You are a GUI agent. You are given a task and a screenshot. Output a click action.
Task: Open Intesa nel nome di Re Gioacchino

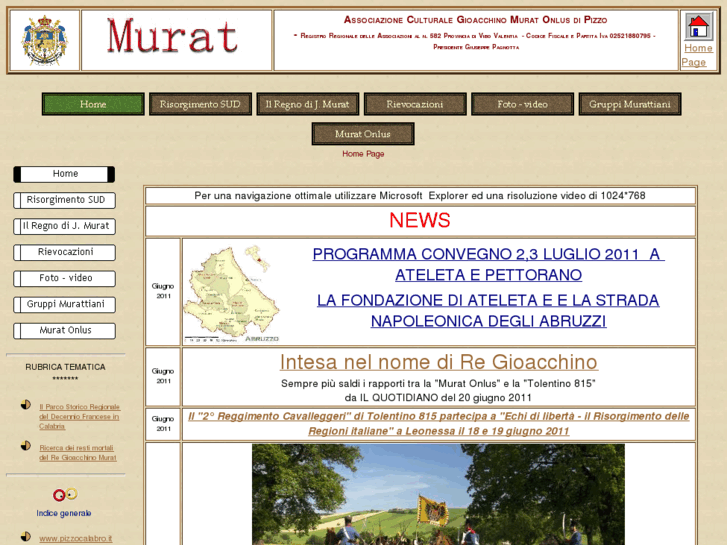coord(439,362)
